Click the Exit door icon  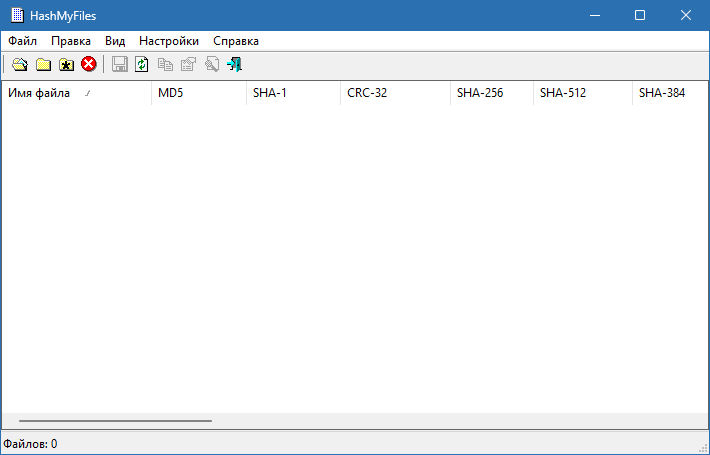235,64
